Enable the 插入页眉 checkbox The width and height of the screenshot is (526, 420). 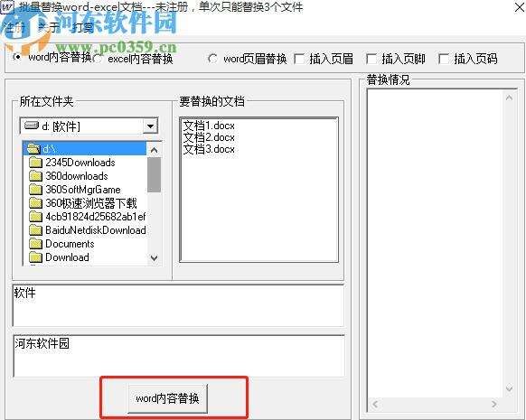(298, 59)
